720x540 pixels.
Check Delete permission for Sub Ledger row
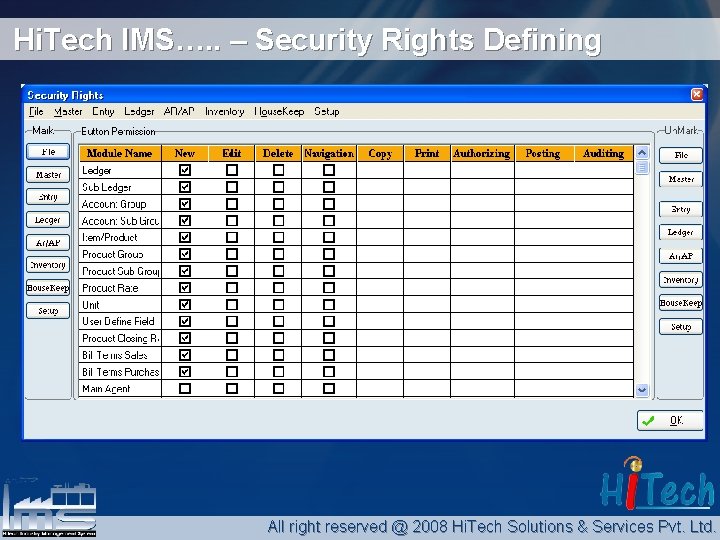(x=278, y=187)
